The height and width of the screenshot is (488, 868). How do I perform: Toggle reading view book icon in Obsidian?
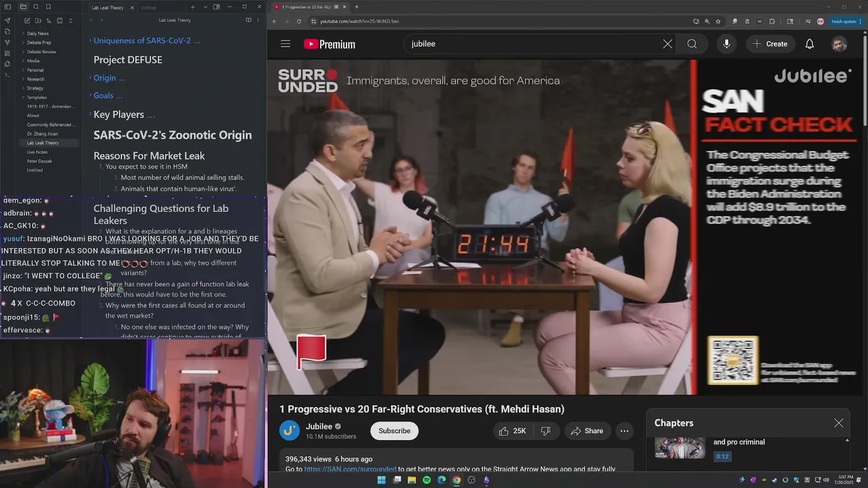coord(248,20)
